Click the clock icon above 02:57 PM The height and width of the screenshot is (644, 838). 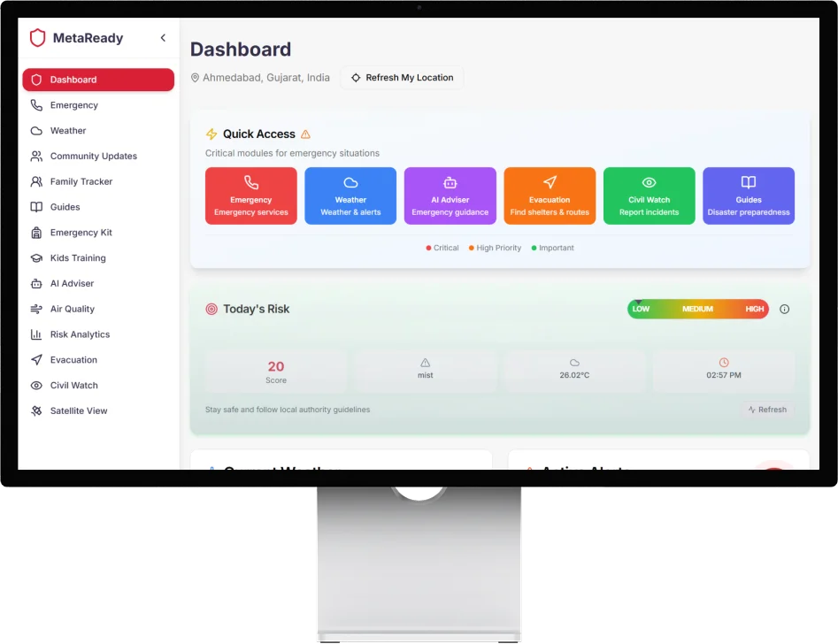724,363
